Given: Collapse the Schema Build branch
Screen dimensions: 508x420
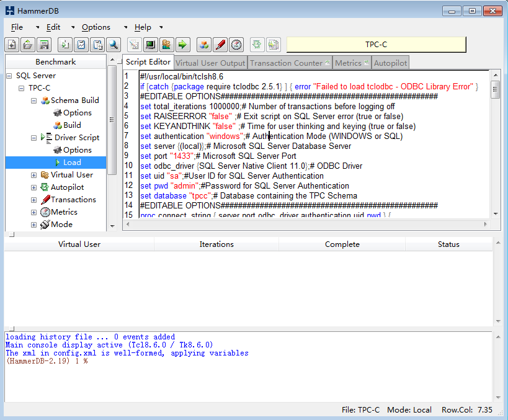Looking at the screenshot, I should (x=33, y=101).
